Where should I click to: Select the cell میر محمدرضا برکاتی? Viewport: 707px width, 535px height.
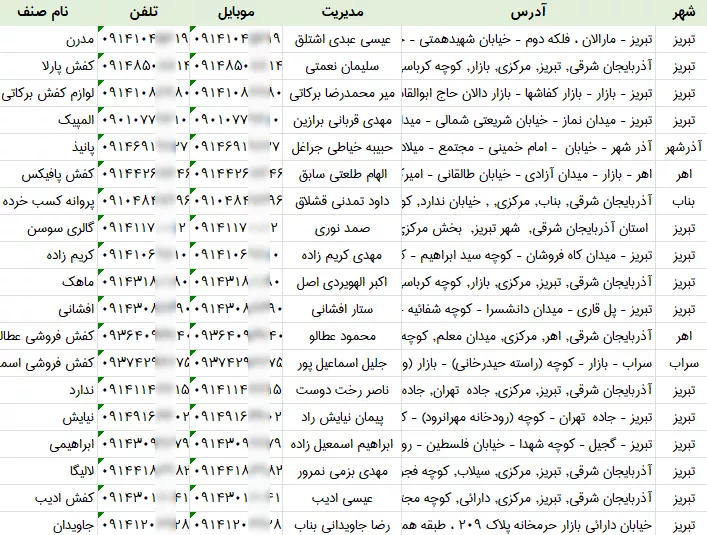tap(342, 94)
